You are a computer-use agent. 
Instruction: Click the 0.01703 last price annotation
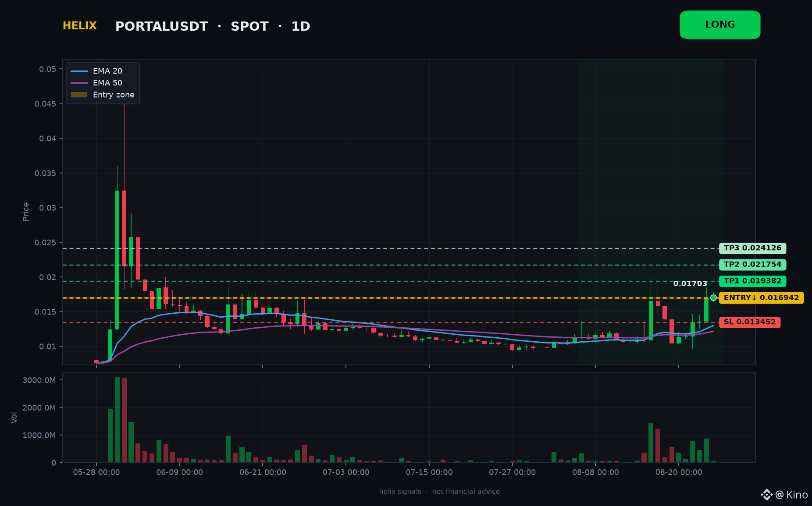pyautogui.click(x=690, y=284)
